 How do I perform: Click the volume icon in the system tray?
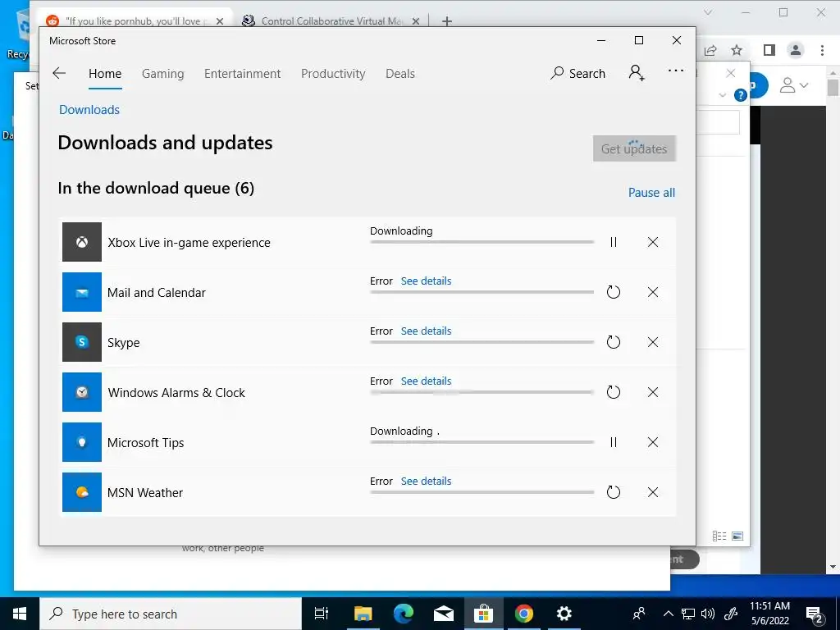coord(708,614)
